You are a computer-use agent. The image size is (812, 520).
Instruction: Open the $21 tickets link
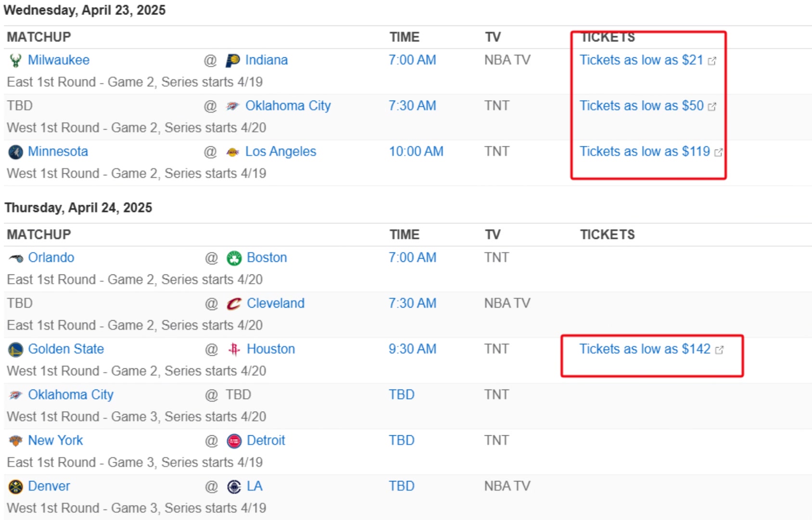(x=641, y=60)
